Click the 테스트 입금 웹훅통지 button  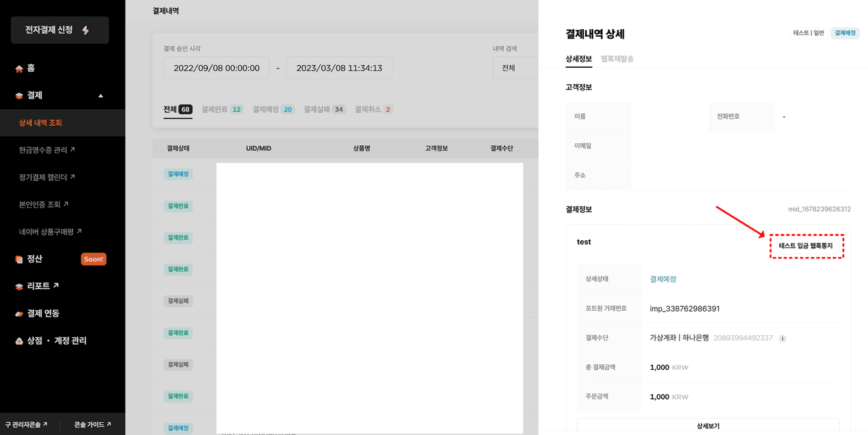pos(806,246)
